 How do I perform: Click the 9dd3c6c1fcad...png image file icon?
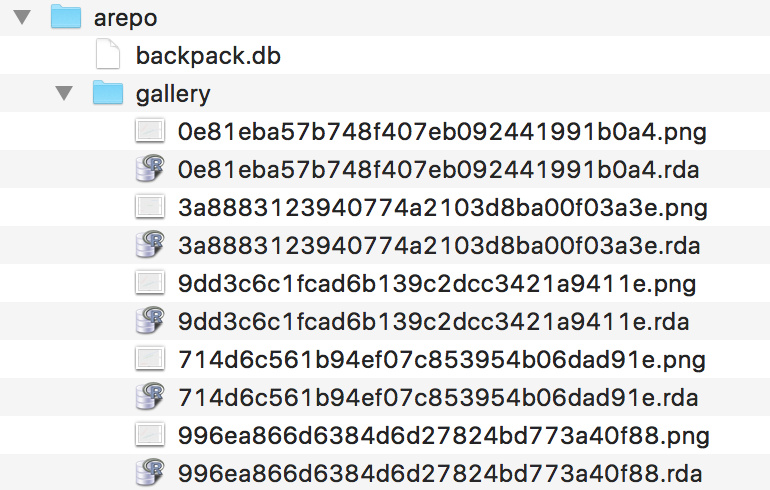click(149, 283)
